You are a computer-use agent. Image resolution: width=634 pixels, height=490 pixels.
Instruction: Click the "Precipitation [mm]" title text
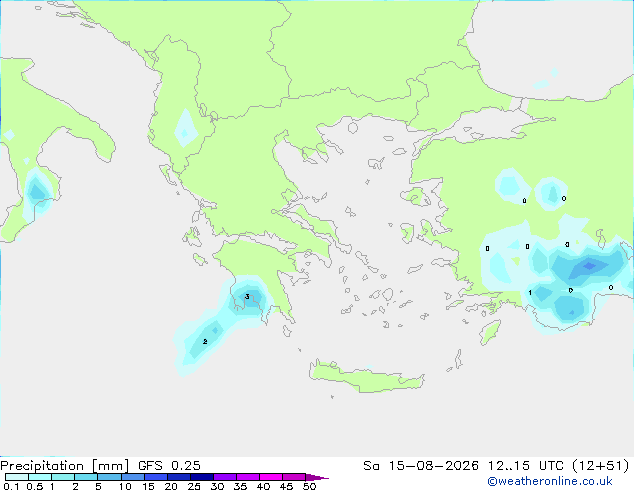click(x=64, y=466)
